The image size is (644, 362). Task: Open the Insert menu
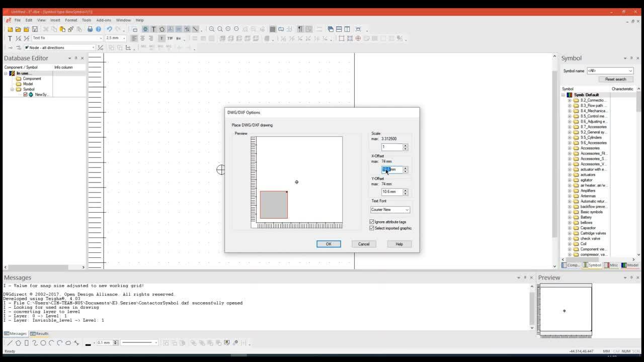(55, 20)
